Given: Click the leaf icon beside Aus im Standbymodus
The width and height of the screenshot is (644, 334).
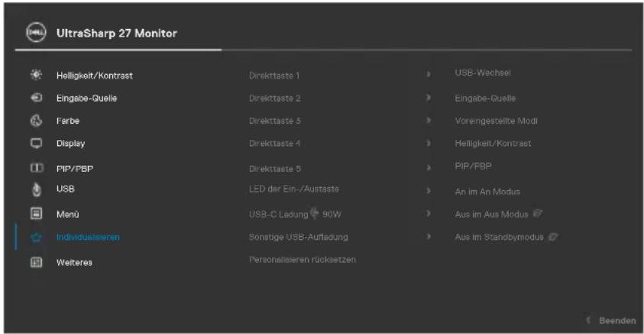Looking at the screenshot, I should (553, 237).
